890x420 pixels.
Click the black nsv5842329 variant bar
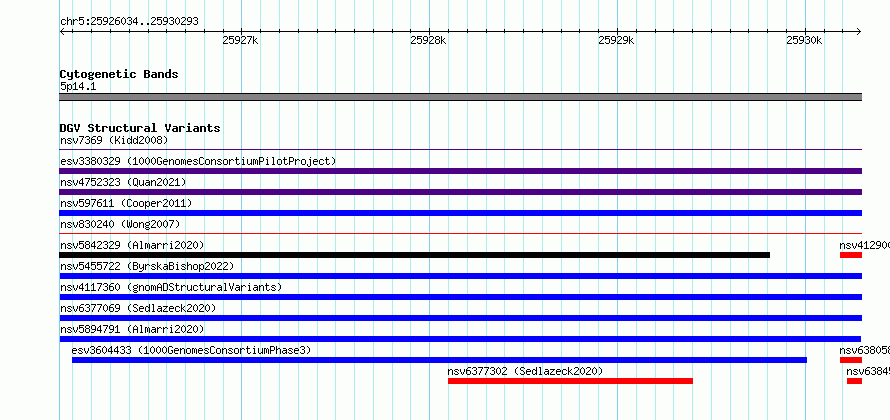click(415, 255)
